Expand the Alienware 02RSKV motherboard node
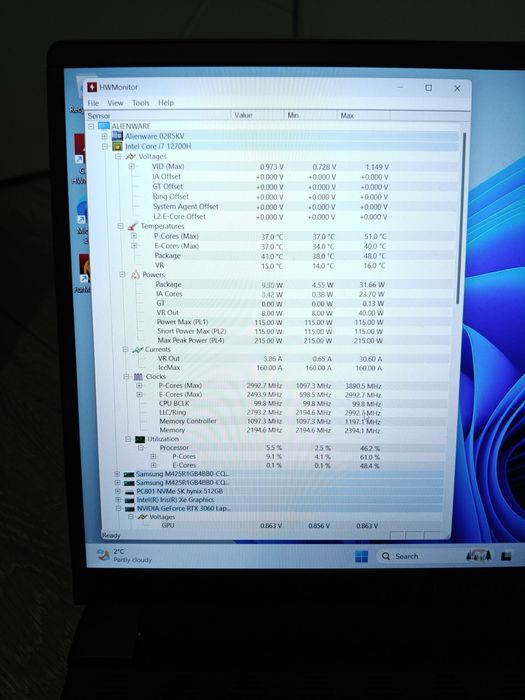Screen dimensions: 525x700 click(x=104, y=136)
